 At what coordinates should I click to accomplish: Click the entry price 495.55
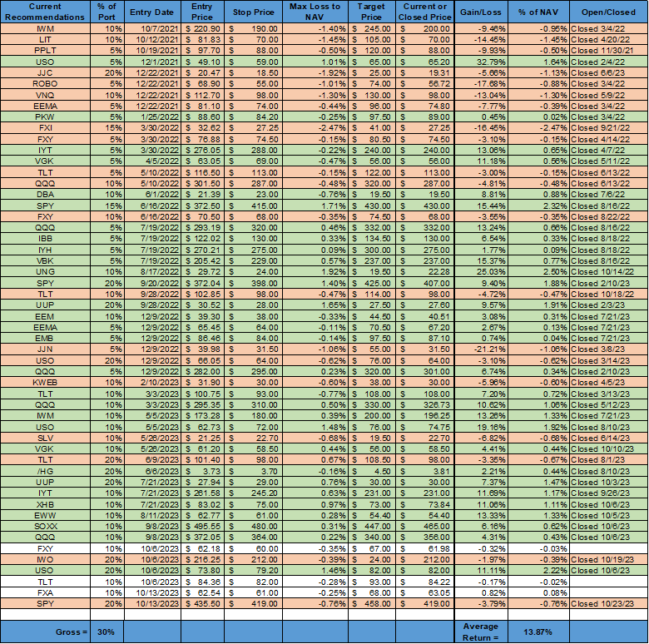[202, 526]
